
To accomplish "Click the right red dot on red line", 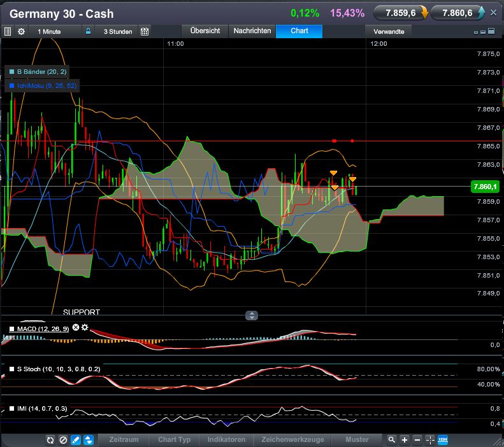I will 352,141.
